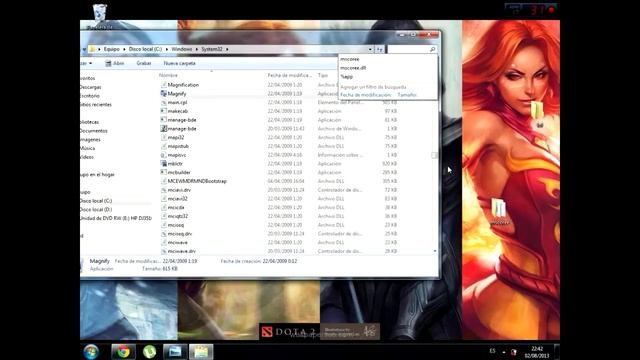The image size is (640, 360).
Task: Click the manage-bde application icon
Action: tap(164, 120)
